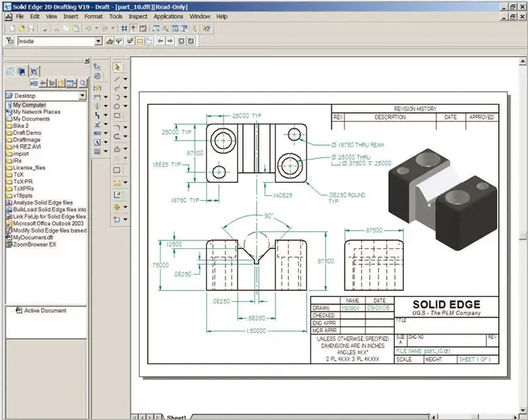Select the Draft Demo folder
Viewport: 528px width, 420px height.
pyautogui.click(x=27, y=133)
